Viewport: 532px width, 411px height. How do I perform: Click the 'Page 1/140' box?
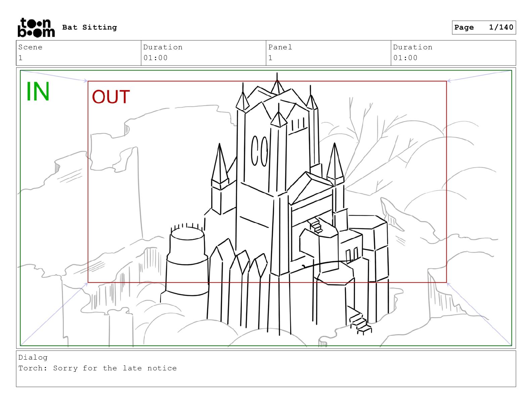click(x=484, y=28)
